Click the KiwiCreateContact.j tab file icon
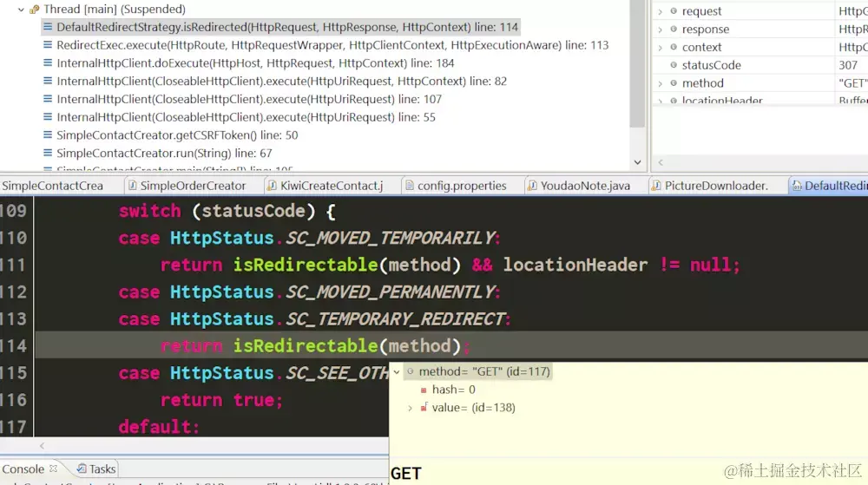The width and height of the screenshot is (868, 485). 272,186
